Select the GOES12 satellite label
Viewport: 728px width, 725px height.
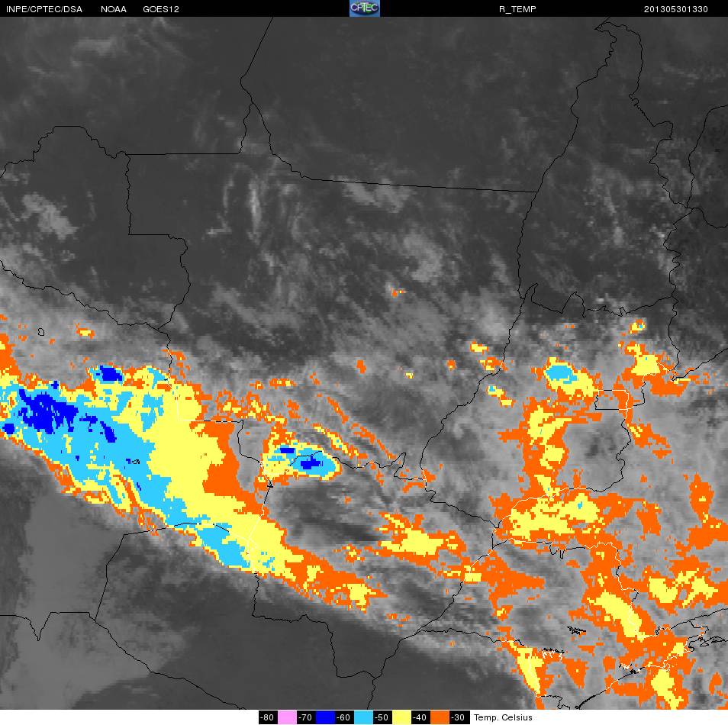pyautogui.click(x=161, y=9)
